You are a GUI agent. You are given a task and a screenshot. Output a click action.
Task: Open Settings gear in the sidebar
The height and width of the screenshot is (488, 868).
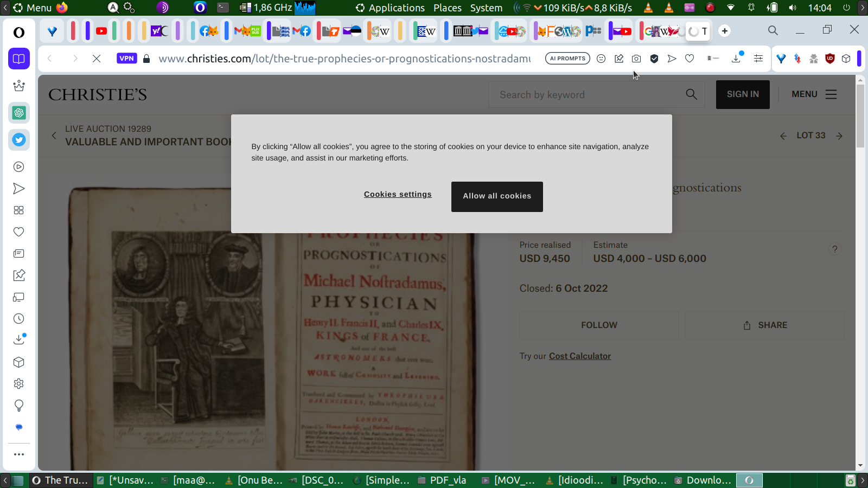(x=19, y=384)
